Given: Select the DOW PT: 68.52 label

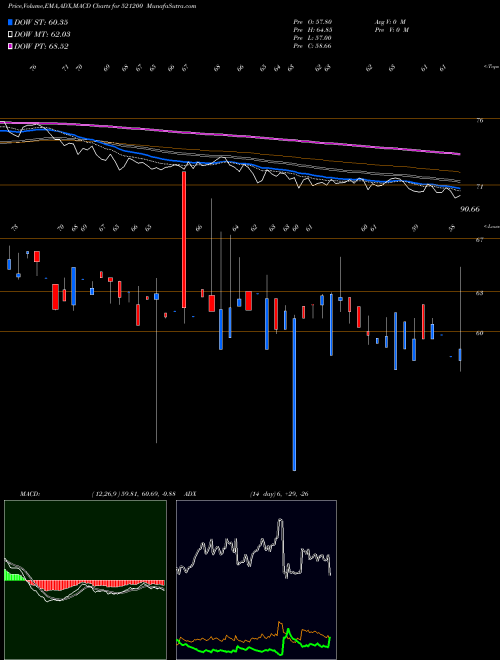Looking at the screenshot, I should coord(41,46).
